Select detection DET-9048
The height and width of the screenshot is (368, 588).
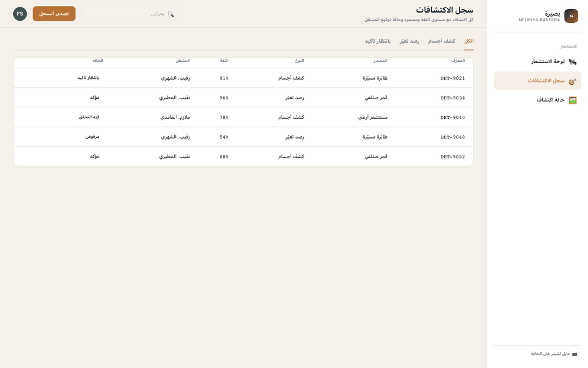tap(452, 137)
